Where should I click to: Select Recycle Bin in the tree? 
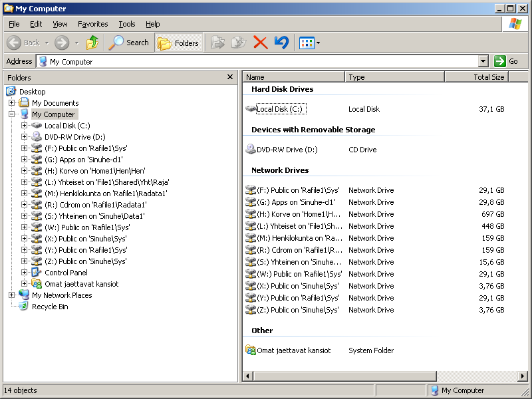50,307
